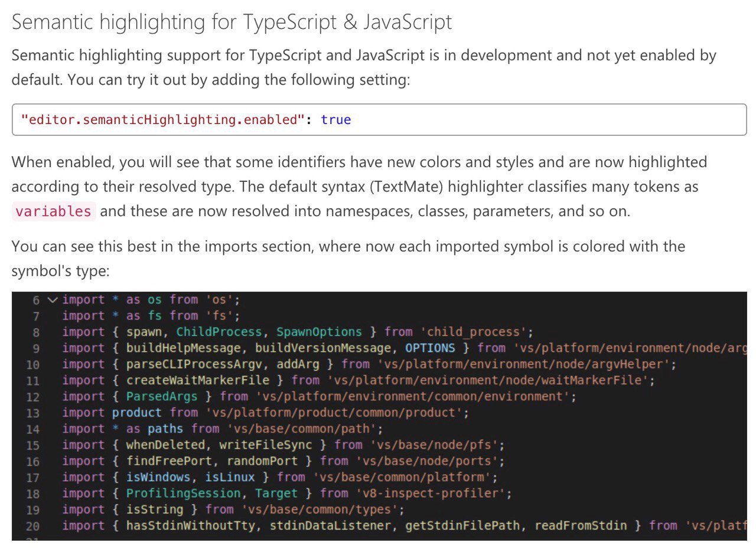Click the 'fs' namespace identifier on line 7
Image resolution: width=756 pixels, height=552 pixels.
tap(154, 316)
